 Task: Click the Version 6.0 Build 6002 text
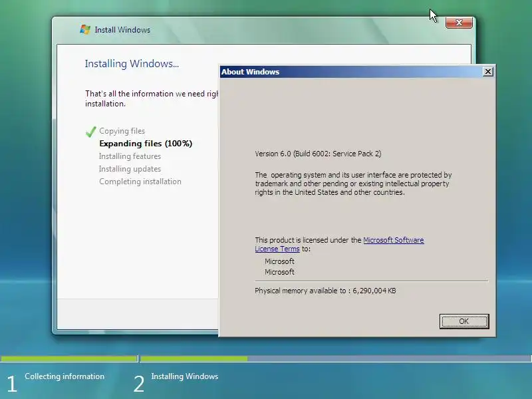point(318,154)
